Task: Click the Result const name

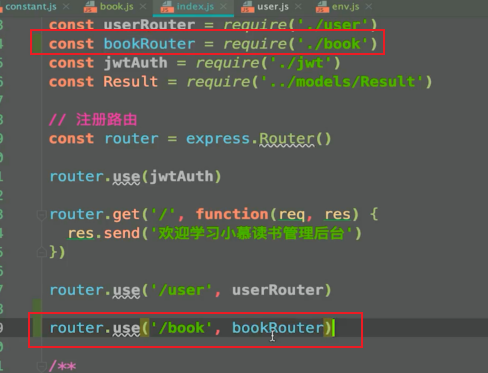Action: (x=131, y=82)
